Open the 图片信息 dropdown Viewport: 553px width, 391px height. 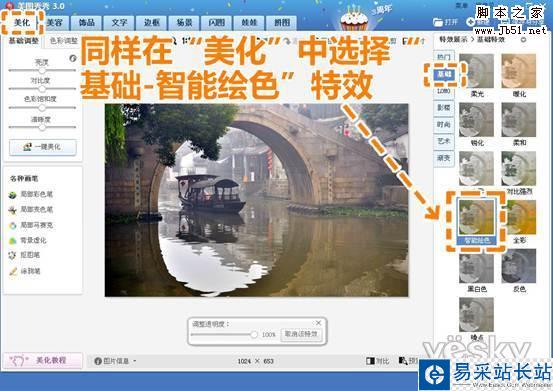click(x=115, y=361)
